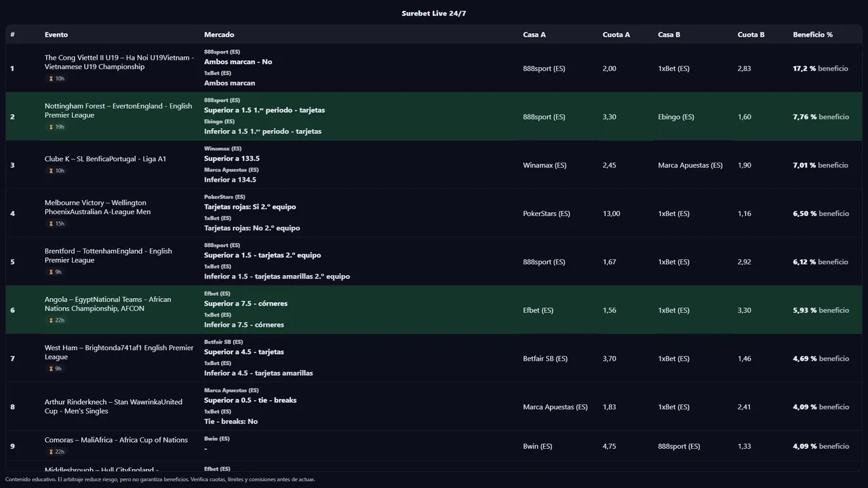Click hourglass icon under Nottingham Forest – Everton
Image resolution: width=868 pixels, height=488 pixels.
(x=51, y=127)
